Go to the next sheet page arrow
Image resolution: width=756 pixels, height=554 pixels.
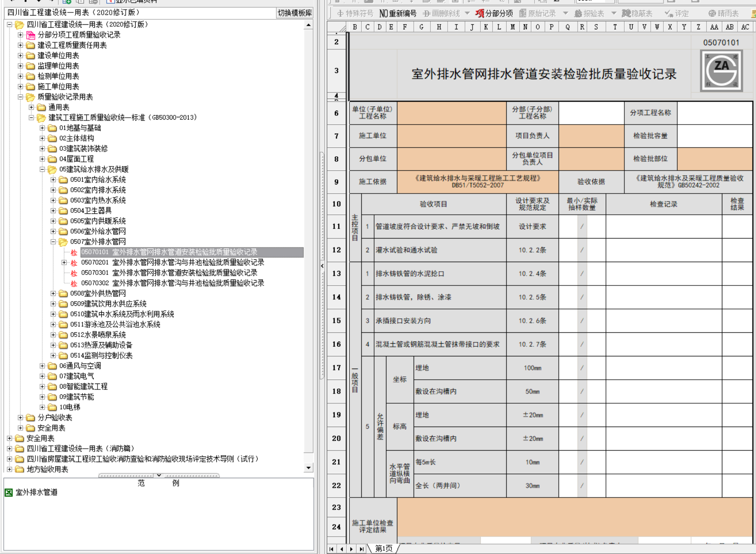click(352, 549)
